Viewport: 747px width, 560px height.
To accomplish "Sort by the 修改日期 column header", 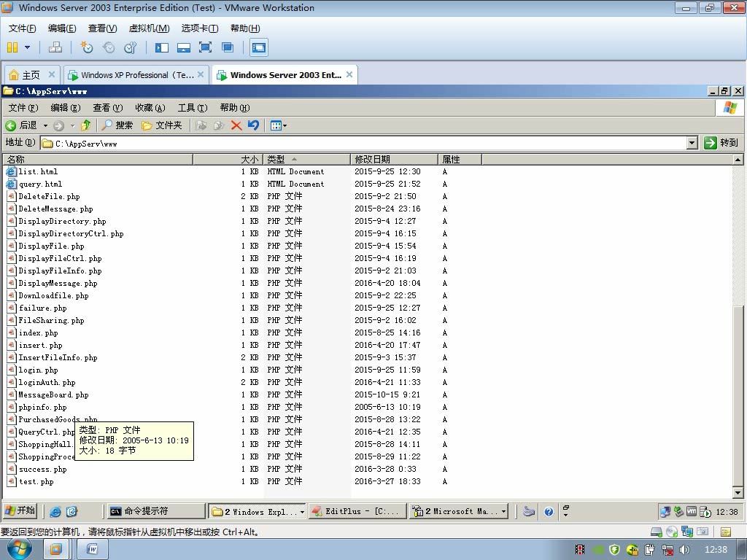I will click(394, 159).
